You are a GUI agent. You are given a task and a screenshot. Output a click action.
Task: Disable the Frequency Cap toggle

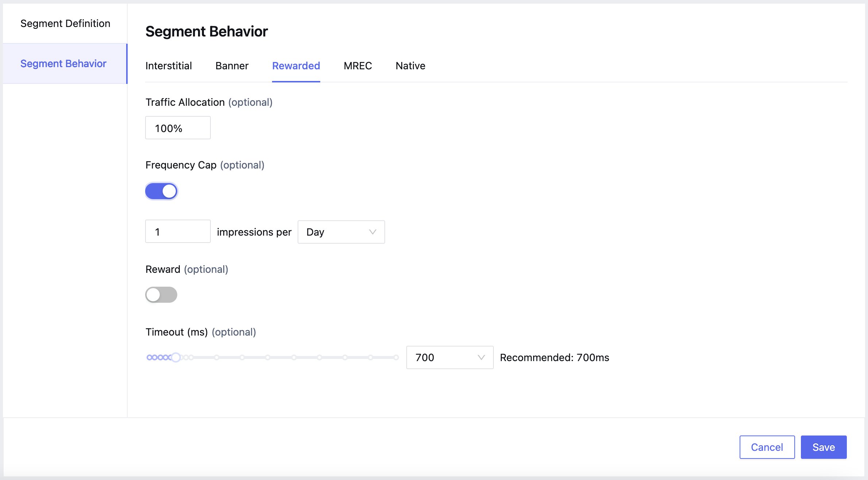click(161, 191)
